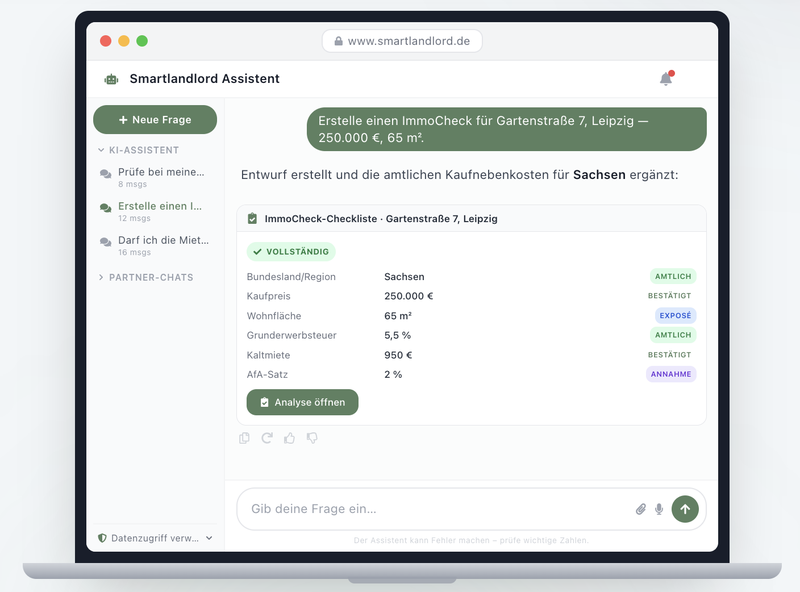This screenshot has width=800, height=592.
Task: Click the chat bubble icon beside 'Darf ich die Miet...'
Action: pyautogui.click(x=106, y=242)
